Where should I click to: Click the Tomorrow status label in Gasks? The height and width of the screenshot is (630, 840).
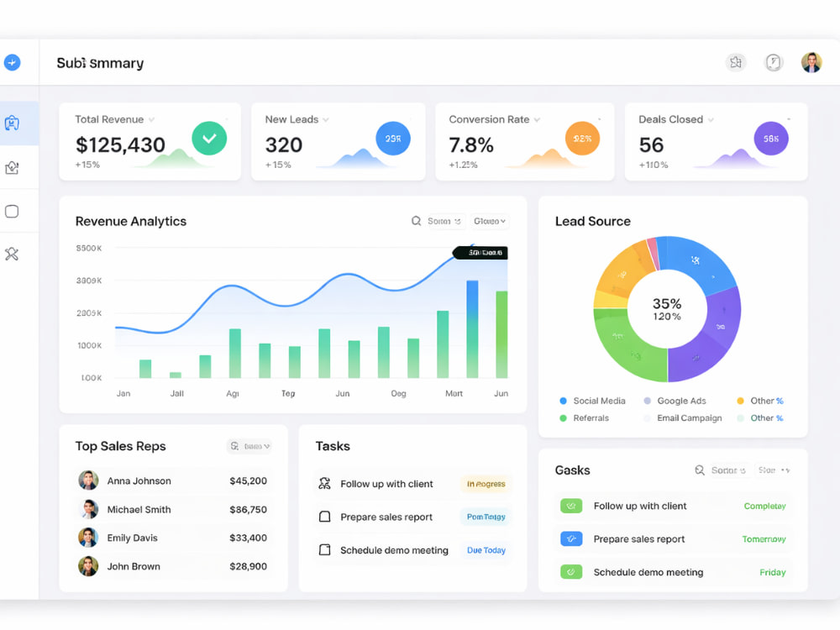tap(764, 539)
